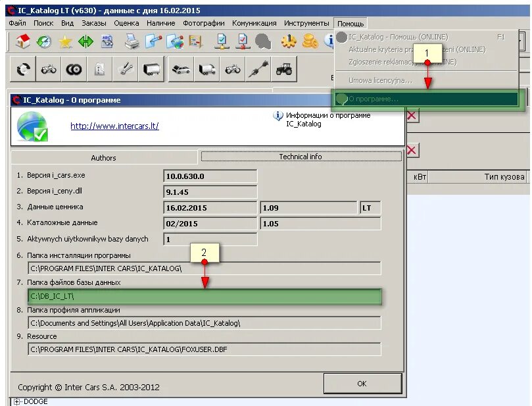This screenshot has height=406, width=532.
Task: Click the Версия i_cars.exe value field
Action: [210, 176]
